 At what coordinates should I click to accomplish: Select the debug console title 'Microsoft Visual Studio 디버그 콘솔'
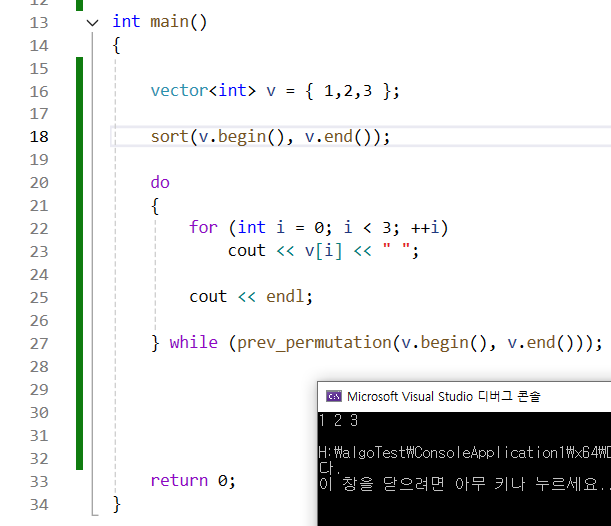pos(444,396)
